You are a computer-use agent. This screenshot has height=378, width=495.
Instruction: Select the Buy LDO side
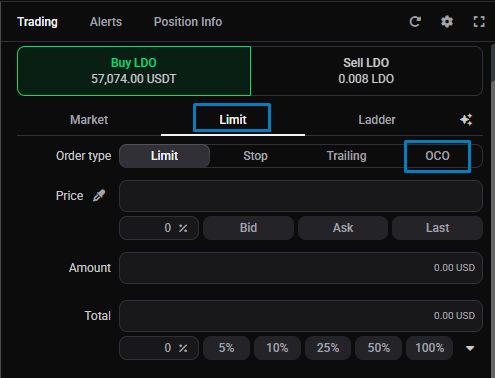coord(134,71)
